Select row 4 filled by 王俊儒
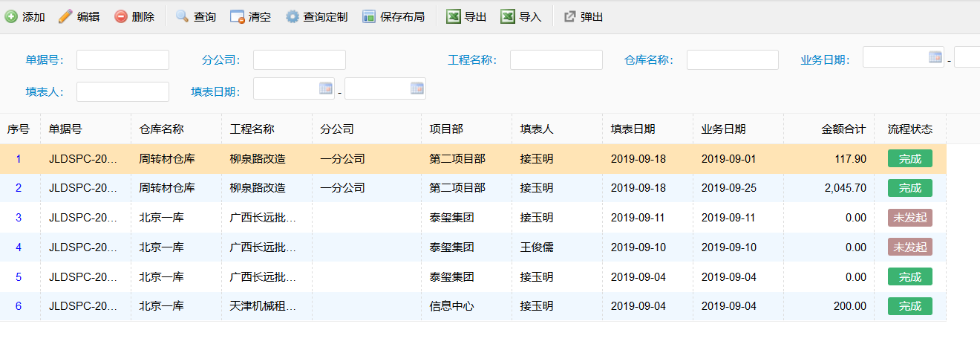The image size is (980, 353). pyautogui.click(x=473, y=247)
